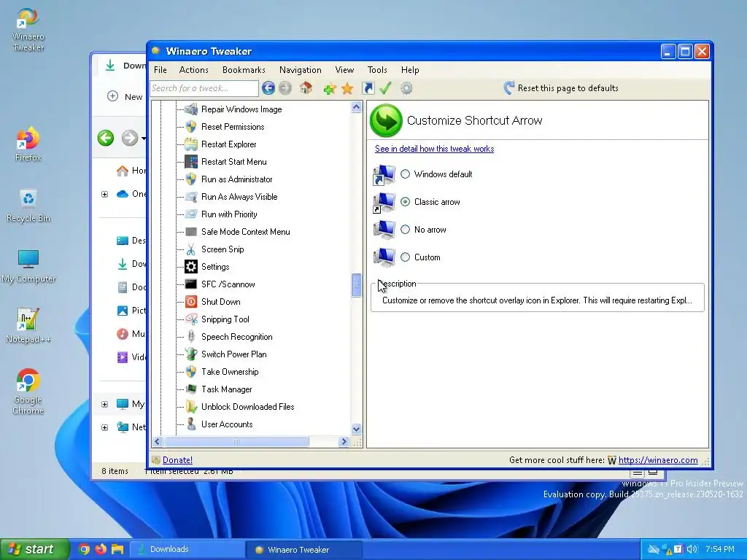Click the Restart Start Menu icon
This screenshot has width=747, height=560.
(x=191, y=161)
